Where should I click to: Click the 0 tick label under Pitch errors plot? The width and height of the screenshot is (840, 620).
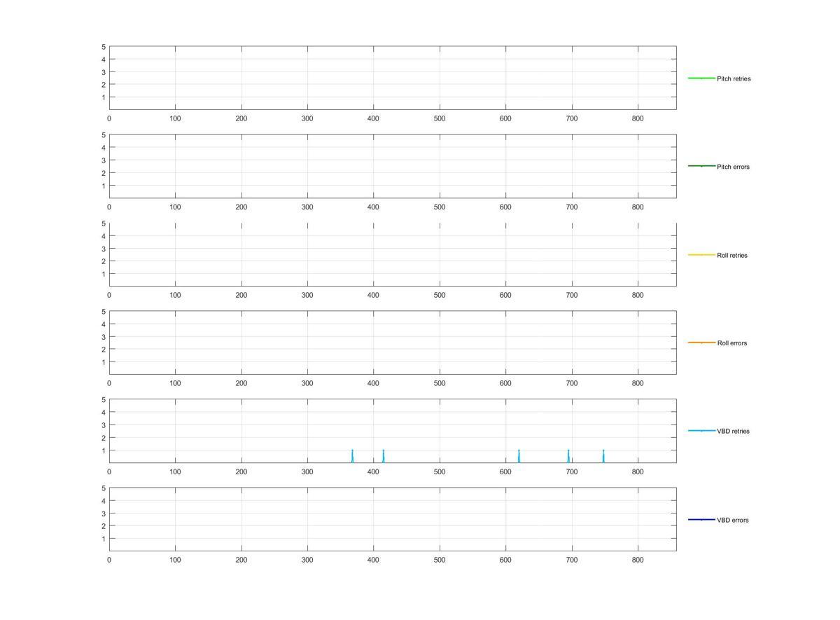109,207
